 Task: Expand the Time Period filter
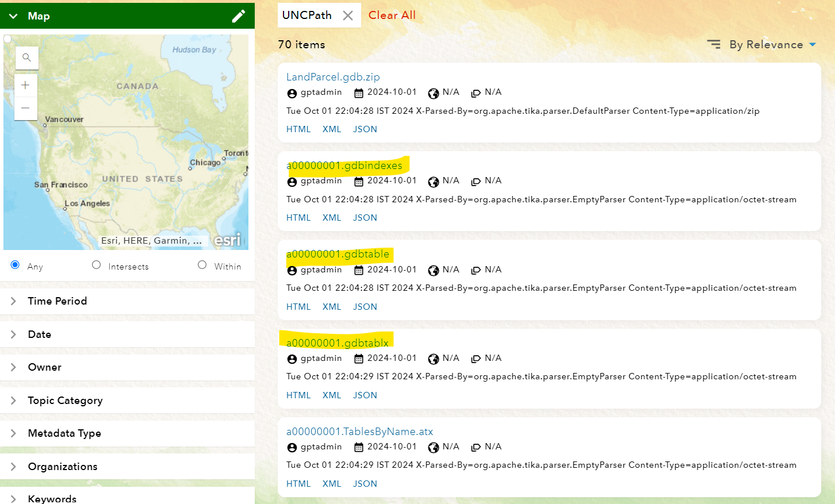coord(127,301)
